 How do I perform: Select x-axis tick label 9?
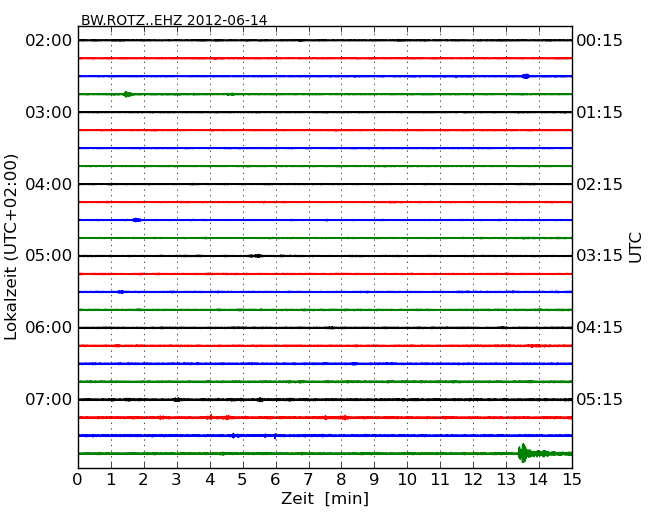tap(374, 479)
